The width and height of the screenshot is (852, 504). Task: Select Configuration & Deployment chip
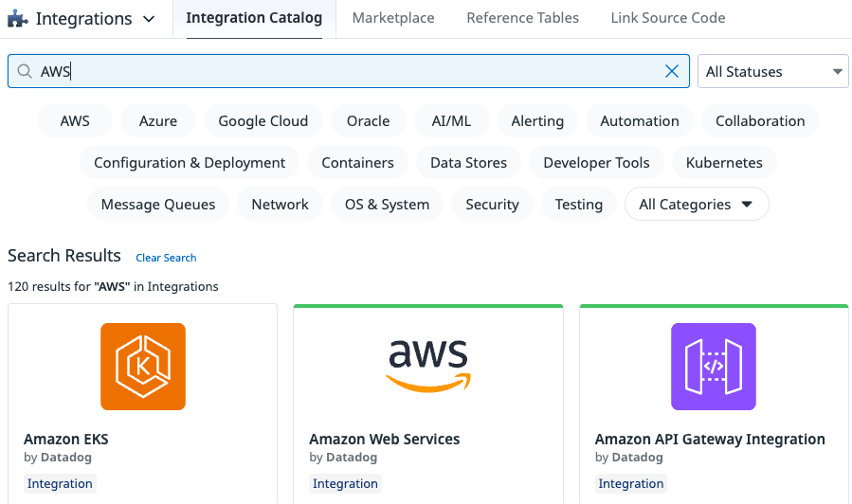click(x=190, y=162)
